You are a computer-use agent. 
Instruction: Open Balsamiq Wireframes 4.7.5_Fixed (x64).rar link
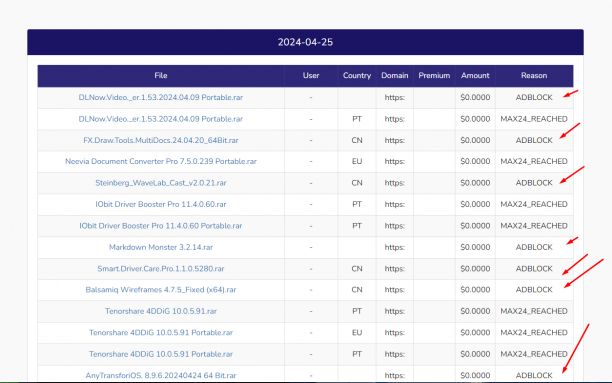[160, 290]
